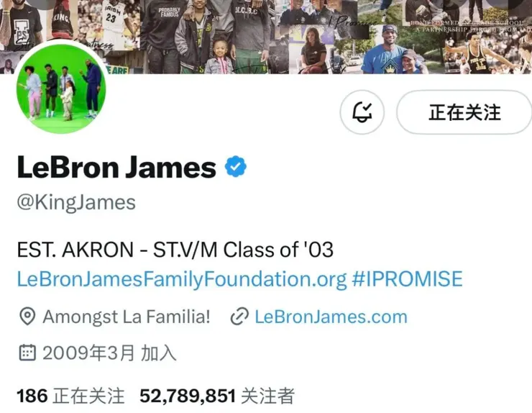Toggle the 正在关注 following button
The width and height of the screenshot is (532, 413).
464,112
